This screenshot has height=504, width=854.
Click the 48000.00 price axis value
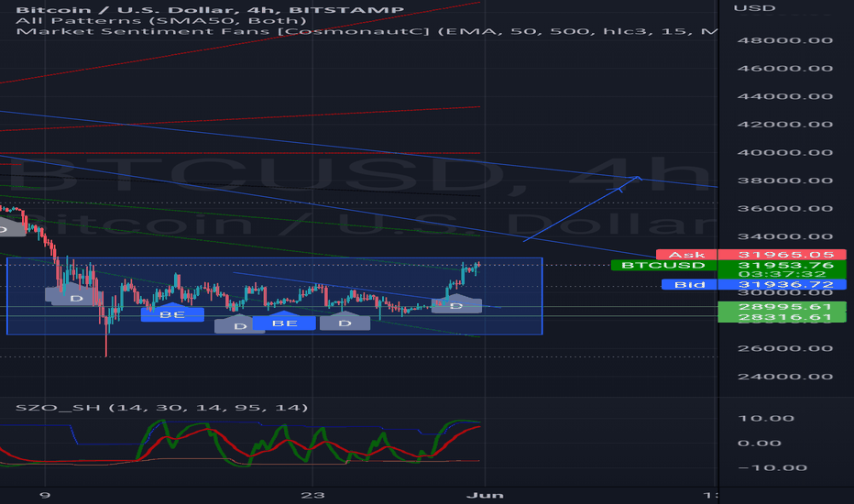click(x=785, y=40)
